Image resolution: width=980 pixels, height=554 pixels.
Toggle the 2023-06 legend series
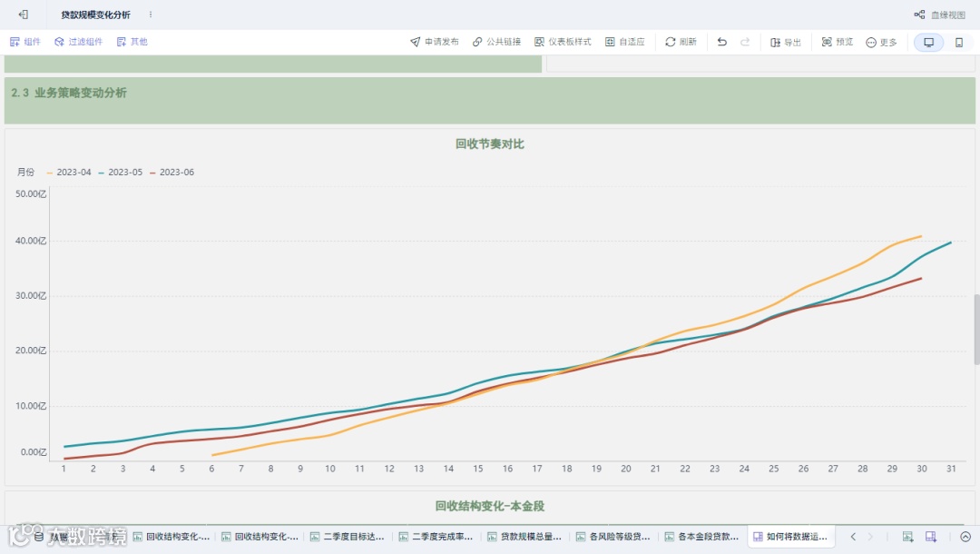[171, 172]
